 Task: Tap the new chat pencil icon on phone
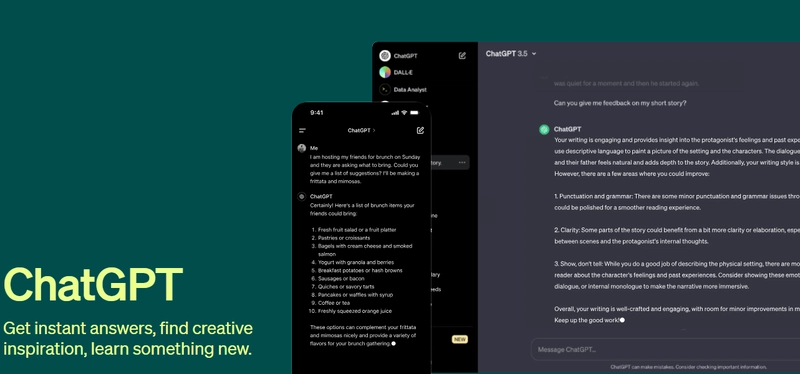420,130
